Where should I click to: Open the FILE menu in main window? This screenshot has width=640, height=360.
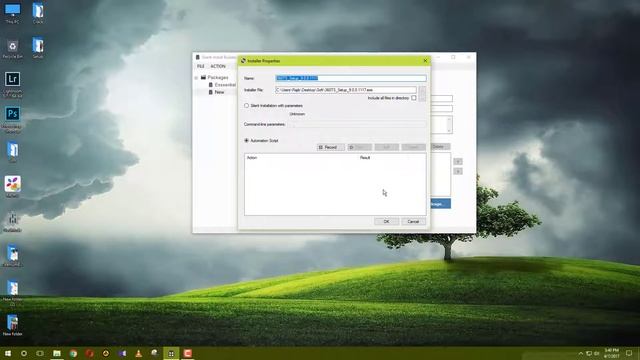pyautogui.click(x=200, y=66)
